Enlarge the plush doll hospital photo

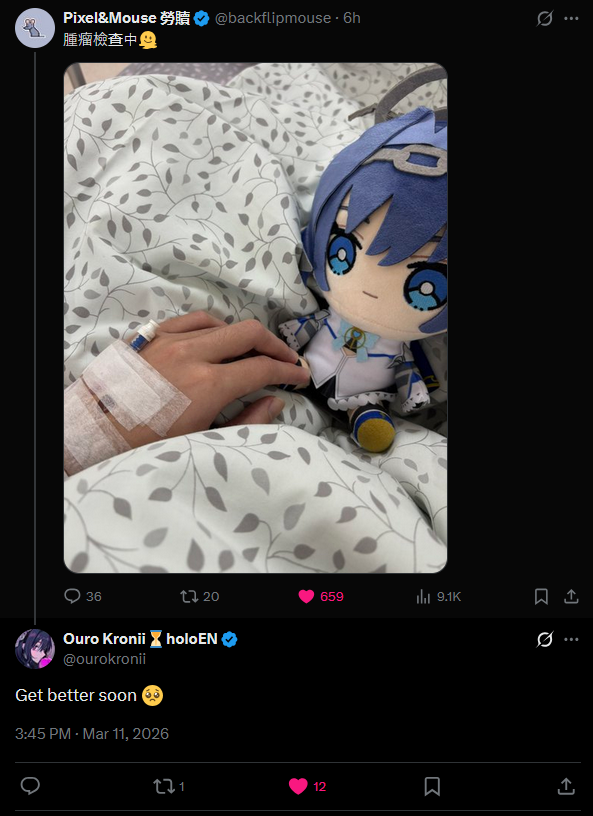tap(256, 318)
